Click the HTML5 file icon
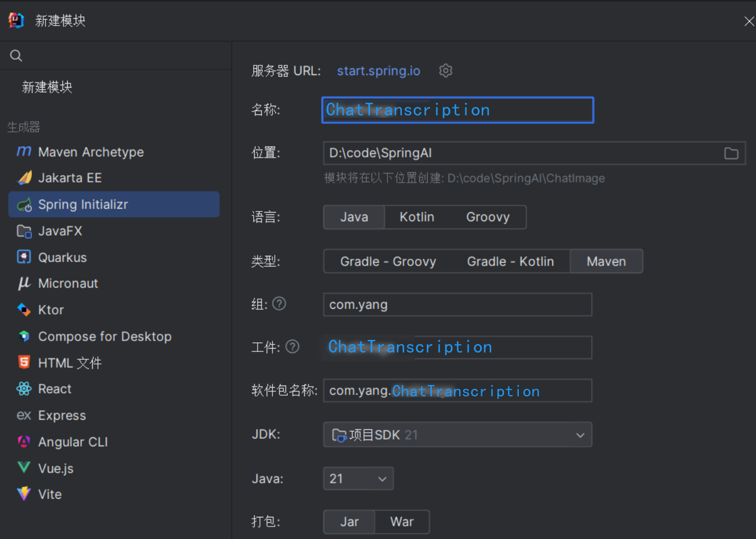 (x=24, y=362)
